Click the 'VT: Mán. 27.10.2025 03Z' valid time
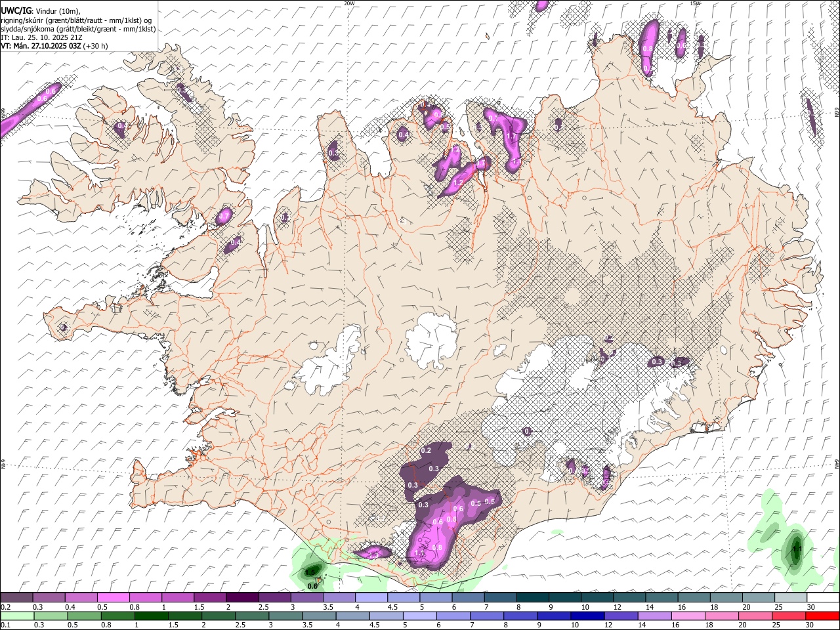This screenshot has height=630, width=840. (41, 46)
